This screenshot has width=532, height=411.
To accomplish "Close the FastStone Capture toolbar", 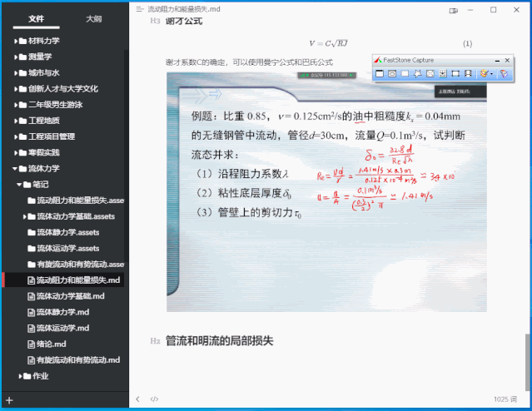I will [x=507, y=61].
